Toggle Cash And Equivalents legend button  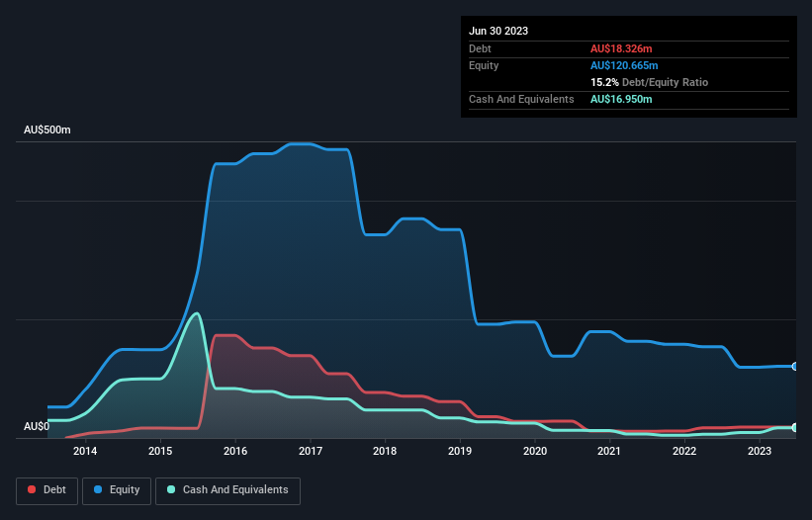(x=227, y=490)
